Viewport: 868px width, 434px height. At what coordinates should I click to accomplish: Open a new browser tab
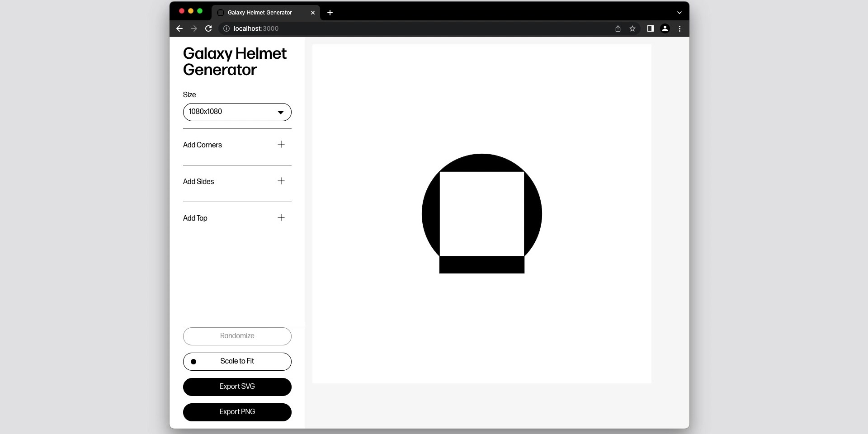[x=330, y=13]
